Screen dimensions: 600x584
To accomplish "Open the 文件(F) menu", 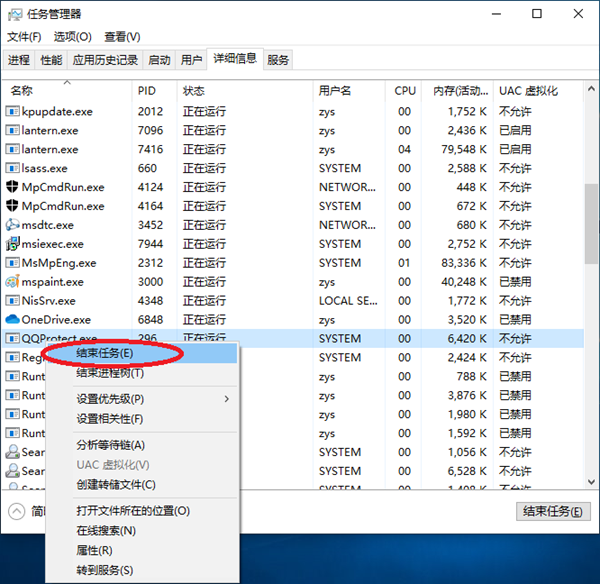I will pos(24,37).
